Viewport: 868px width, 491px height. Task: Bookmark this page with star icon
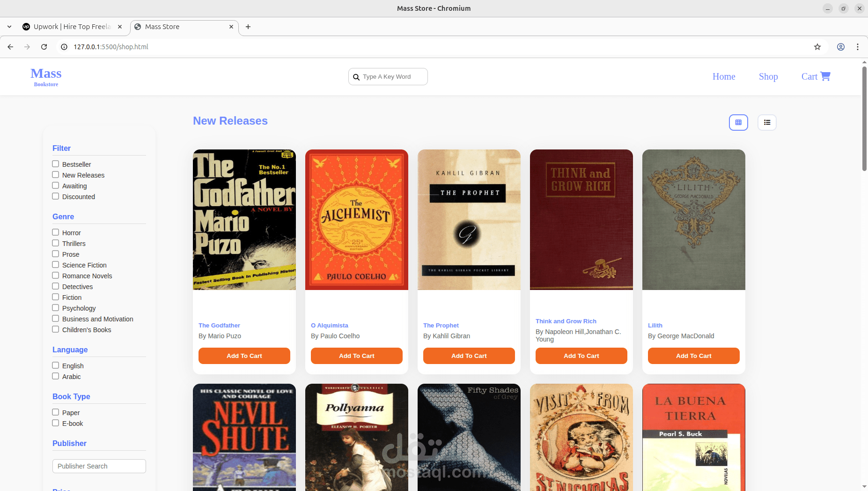[x=817, y=47]
